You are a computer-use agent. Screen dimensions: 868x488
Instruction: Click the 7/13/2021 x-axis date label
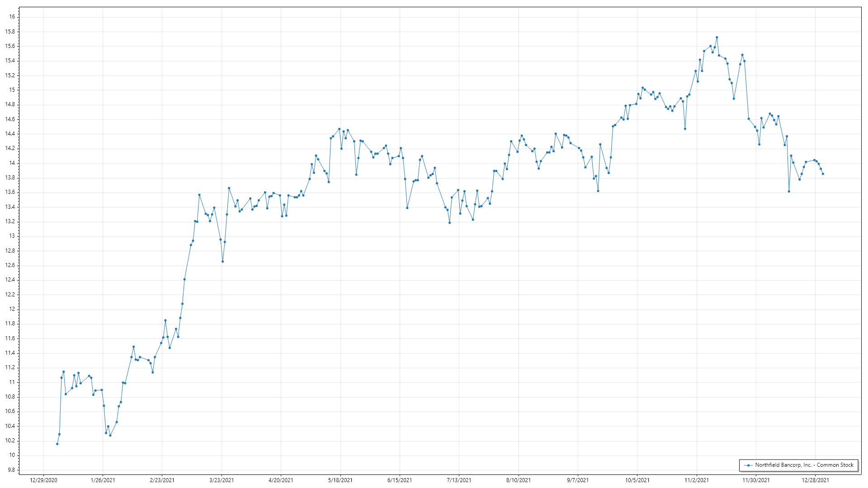pyautogui.click(x=459, y=480)
